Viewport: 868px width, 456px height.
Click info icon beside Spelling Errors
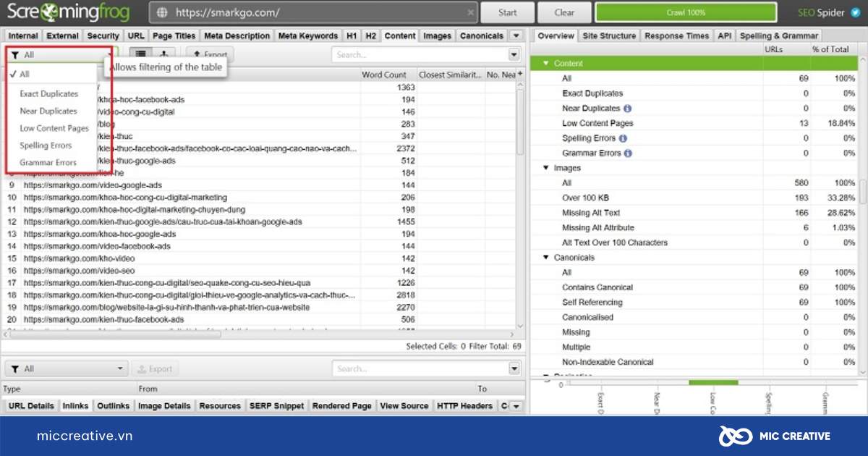[623, 138]
